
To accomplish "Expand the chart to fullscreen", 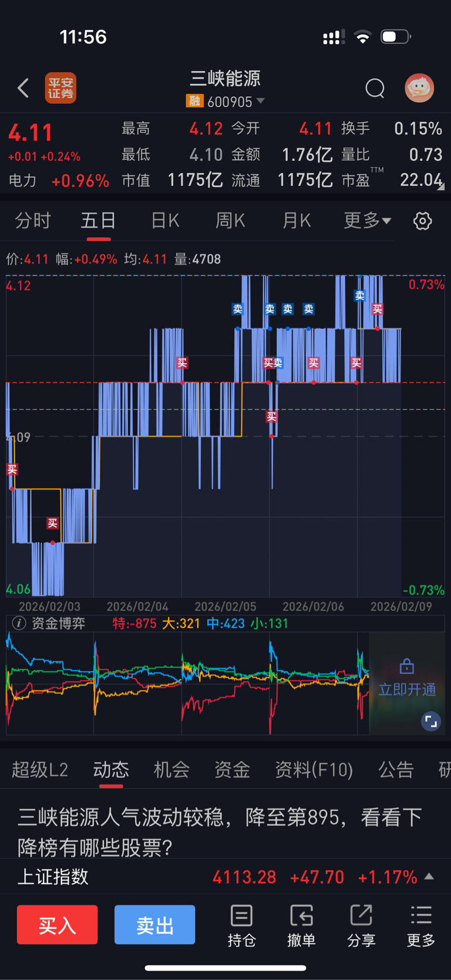I will point(431,721).
